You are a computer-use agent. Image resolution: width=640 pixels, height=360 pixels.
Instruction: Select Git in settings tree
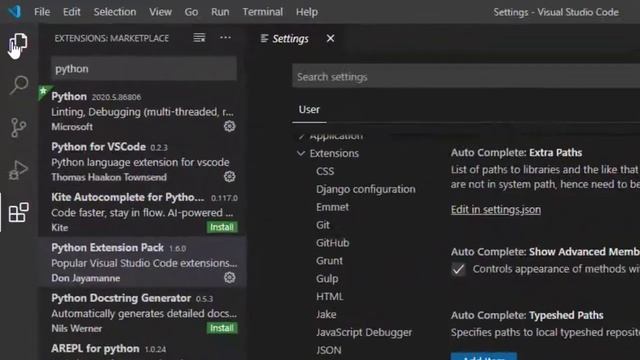tap(322, 225)
